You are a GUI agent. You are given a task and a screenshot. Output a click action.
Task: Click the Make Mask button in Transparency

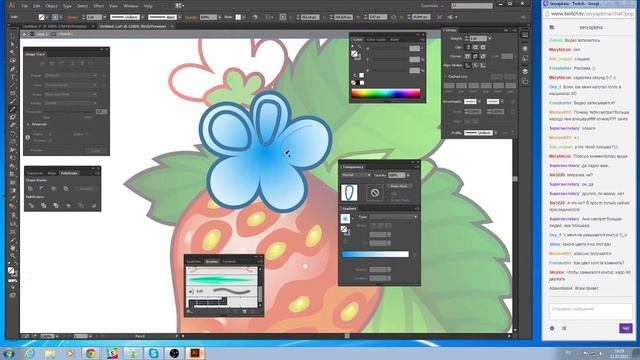(x=399, y=186)
